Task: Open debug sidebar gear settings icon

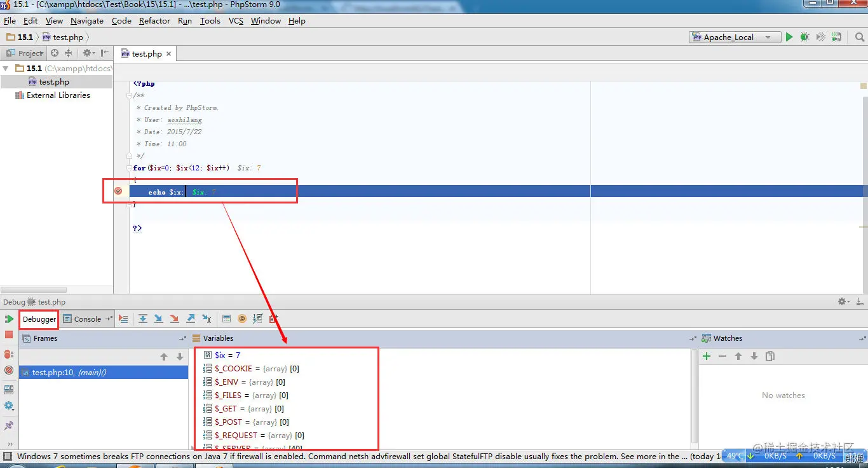Action: pos(9,406)
